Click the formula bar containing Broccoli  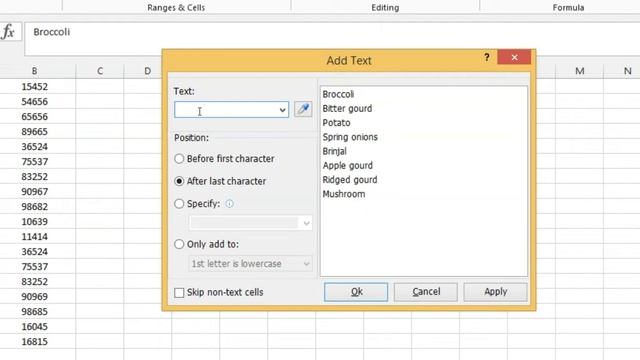tap(332, 38)
